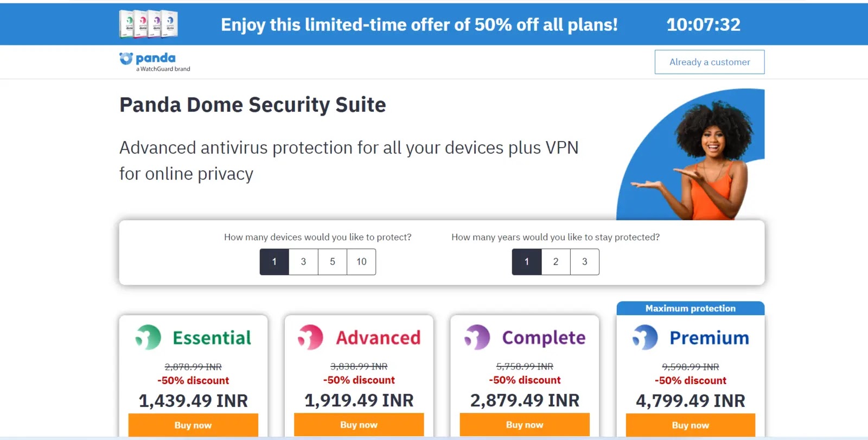Select 2 years of protection
The image size is (868, 440).
point(556,262)
